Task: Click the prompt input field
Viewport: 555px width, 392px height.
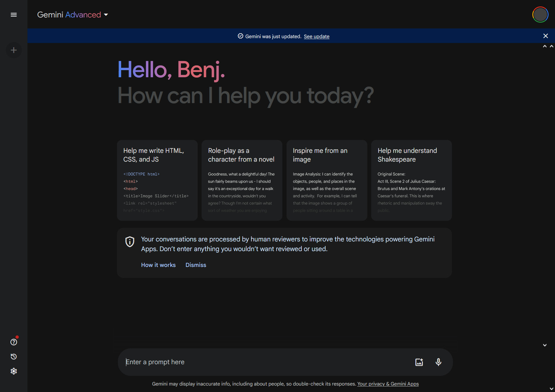Action: [226, 362]
